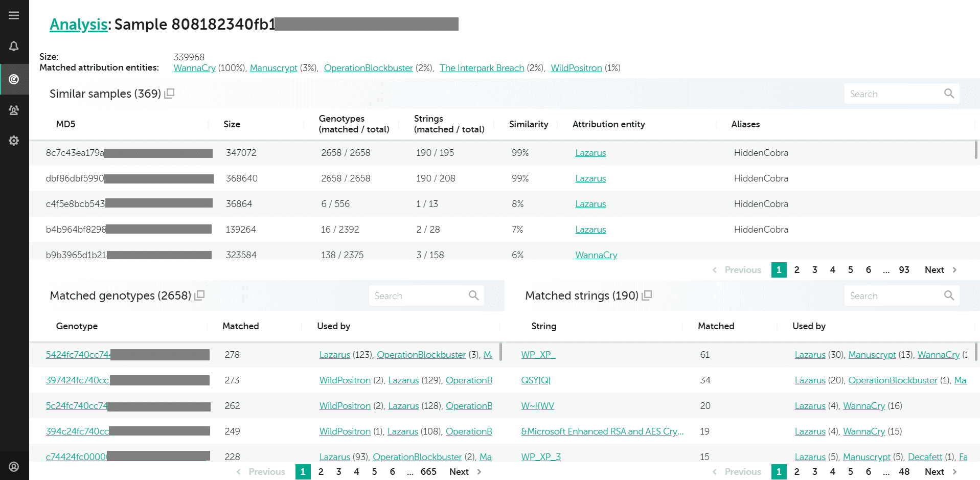The width and height of the screenshot is (980, 480).
Task: Open WannaCry matched attribution entity link
Action: (194, 68)
